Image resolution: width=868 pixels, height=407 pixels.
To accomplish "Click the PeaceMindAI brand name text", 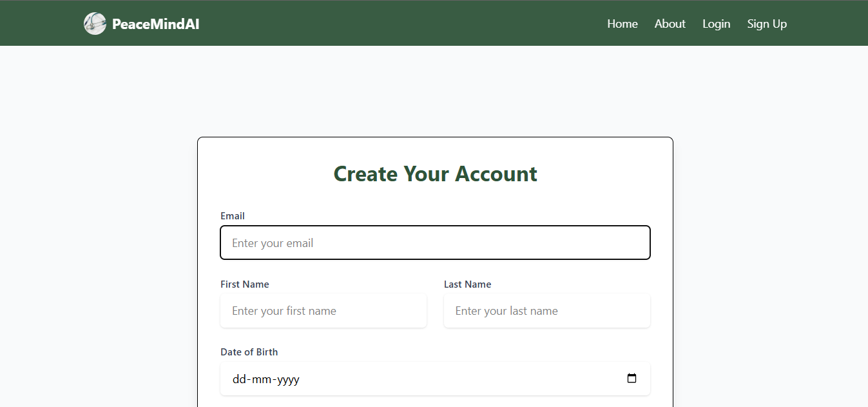I will pyautogui.click(x=155, y=24).
